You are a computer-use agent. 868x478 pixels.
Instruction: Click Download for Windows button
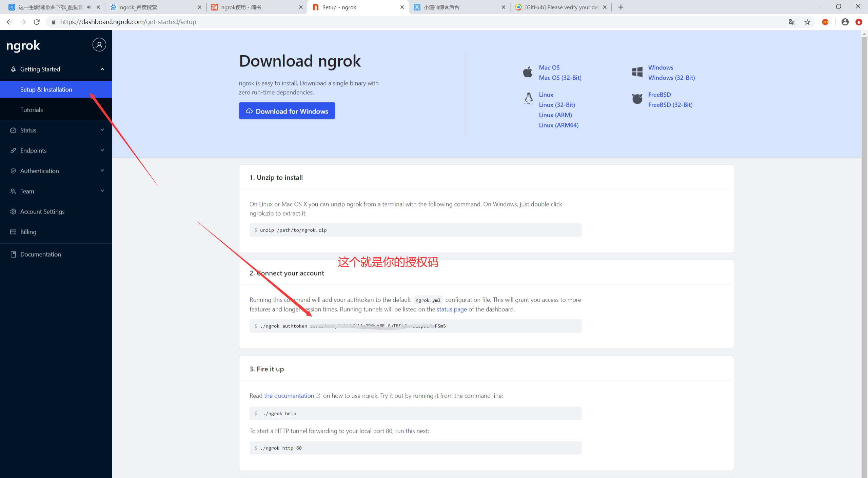pyautogui.click(x=287, y=111)
